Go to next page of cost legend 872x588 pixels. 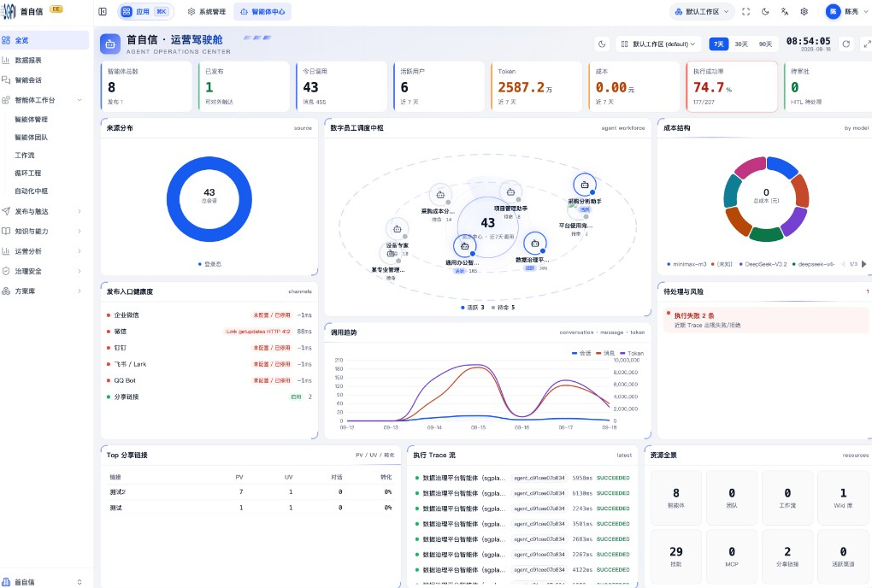click(863, 264)
